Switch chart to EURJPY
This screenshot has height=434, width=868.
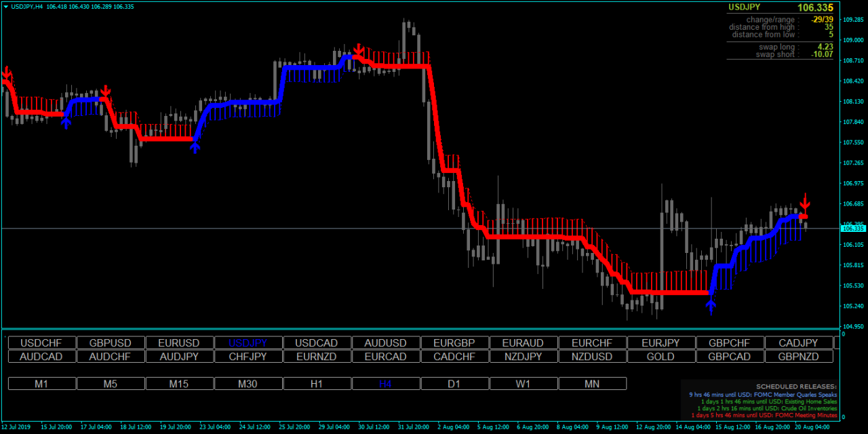(x=661, y=343)
